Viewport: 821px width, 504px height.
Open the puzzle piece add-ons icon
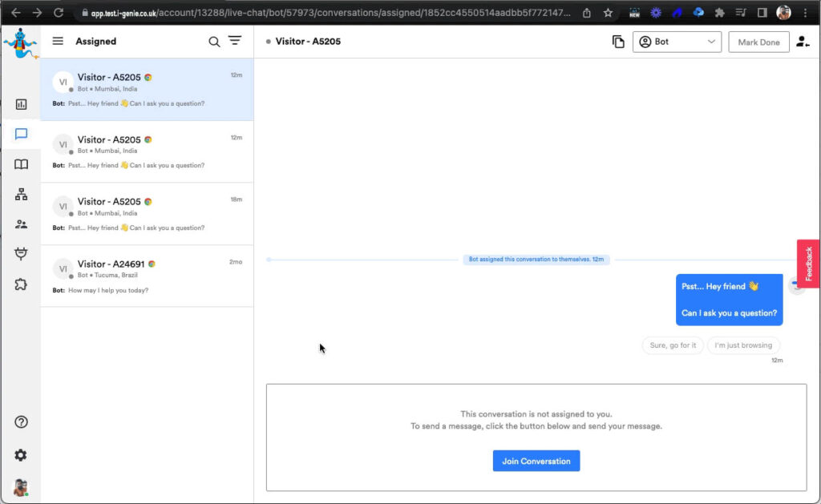tap(21, 284)
